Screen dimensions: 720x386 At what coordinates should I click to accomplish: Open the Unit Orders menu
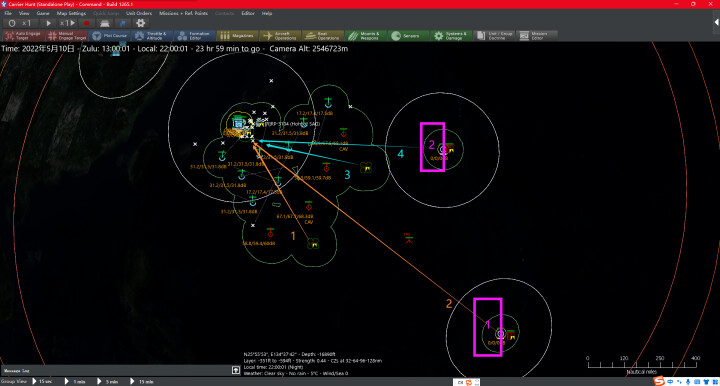point(139,13)
